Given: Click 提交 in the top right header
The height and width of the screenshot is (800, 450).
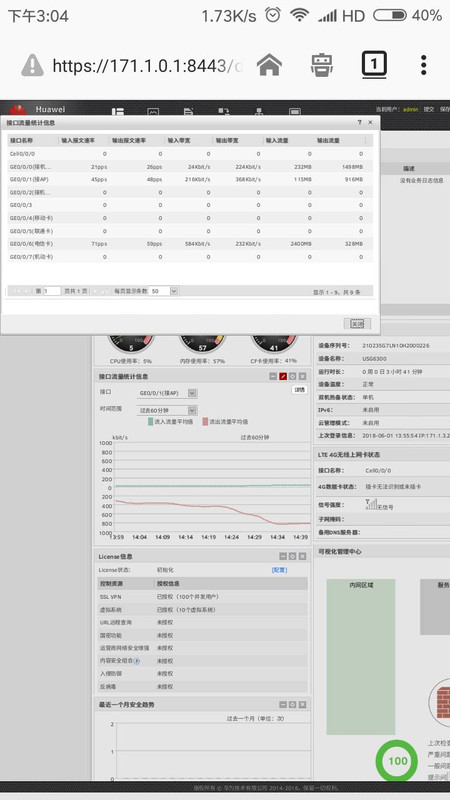Looking at the screenshot, I should click(x=428, y=109).
